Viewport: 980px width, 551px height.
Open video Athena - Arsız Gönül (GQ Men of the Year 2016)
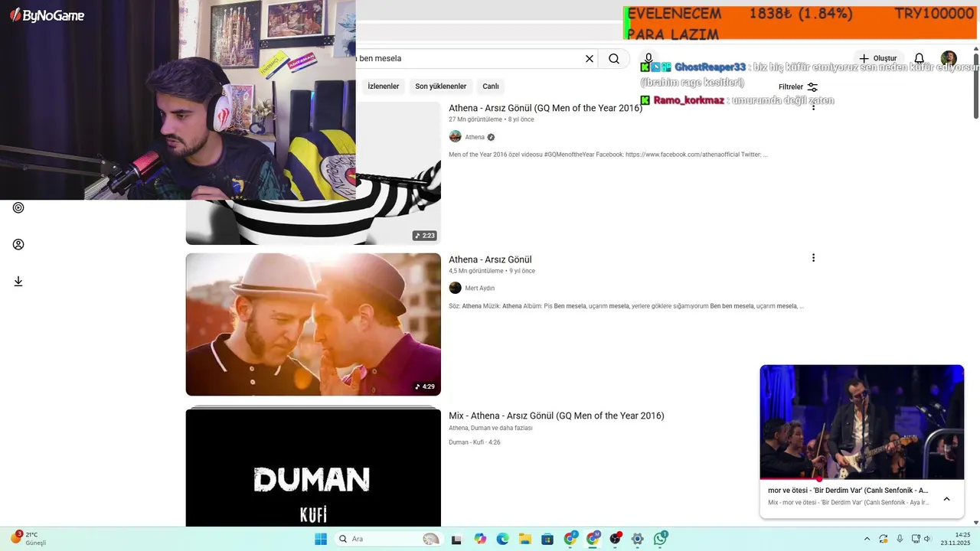[x=545, y=108]
